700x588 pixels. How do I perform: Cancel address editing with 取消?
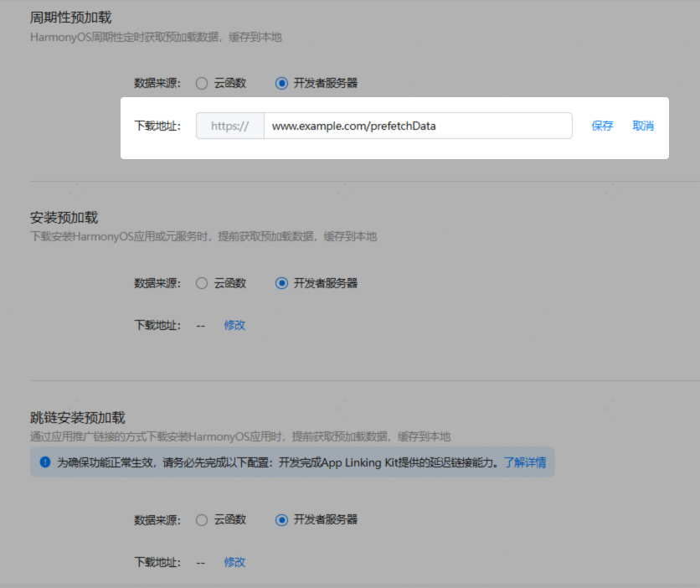coord(643,126)
